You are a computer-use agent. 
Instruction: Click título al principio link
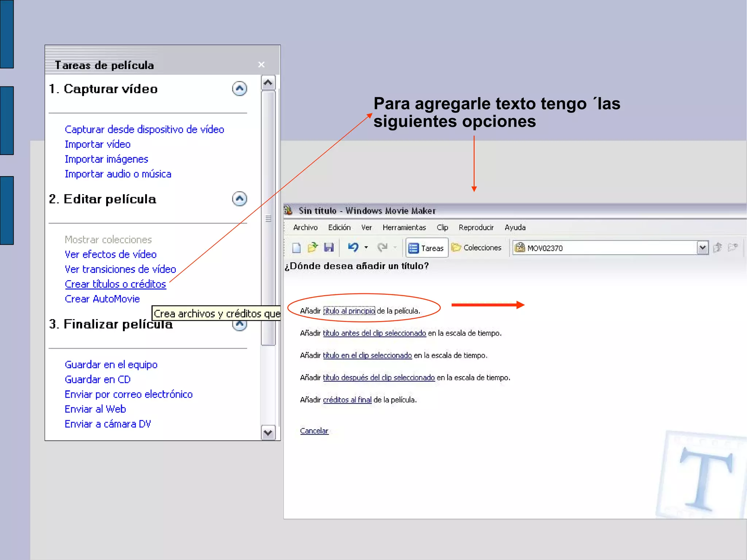(x=349, y=311)
